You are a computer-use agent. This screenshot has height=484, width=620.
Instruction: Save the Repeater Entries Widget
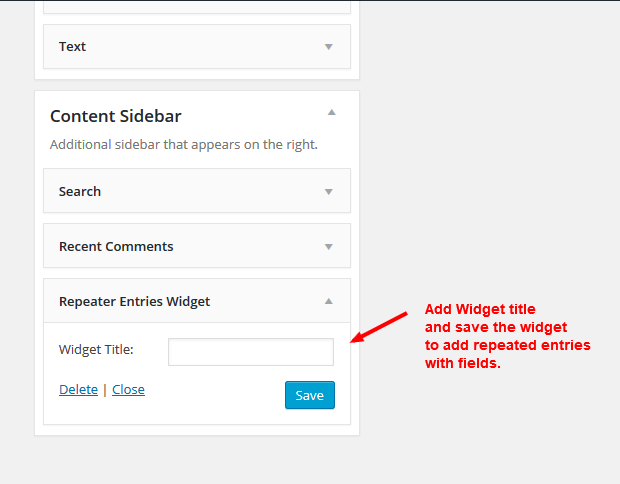point(310,395)
